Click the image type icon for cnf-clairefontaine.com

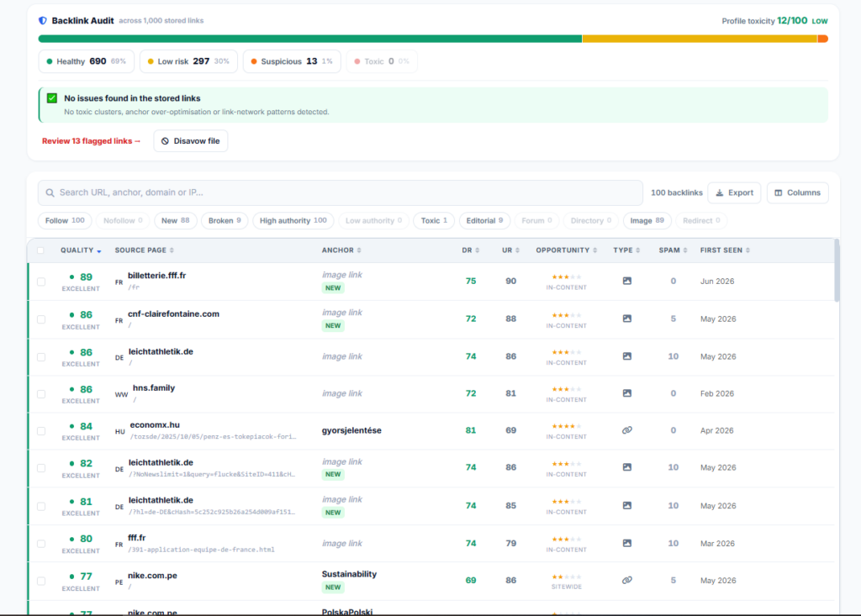click(626, 319)
